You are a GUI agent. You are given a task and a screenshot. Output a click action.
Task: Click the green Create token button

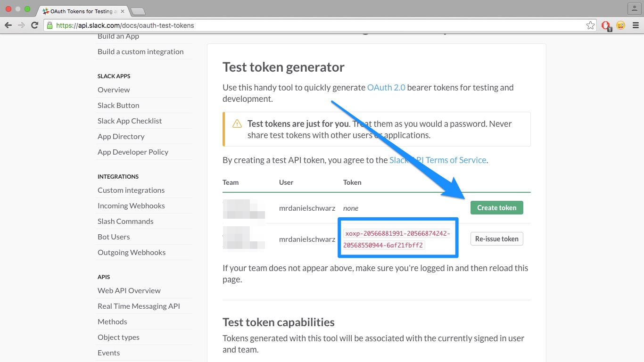[x=496, y=208]
